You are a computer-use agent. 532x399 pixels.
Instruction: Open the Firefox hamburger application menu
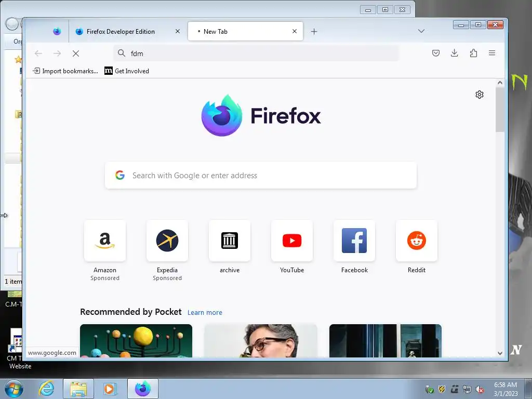pyautogui.click(x=492, y=53)
